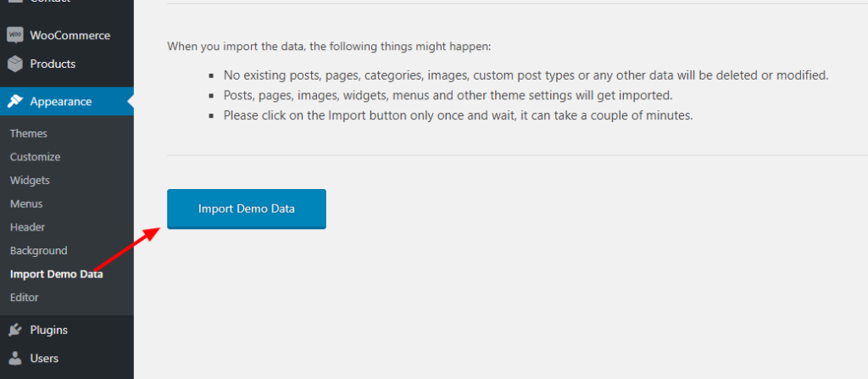
Task: Click the Users person icon
Action: click(15, 358)
